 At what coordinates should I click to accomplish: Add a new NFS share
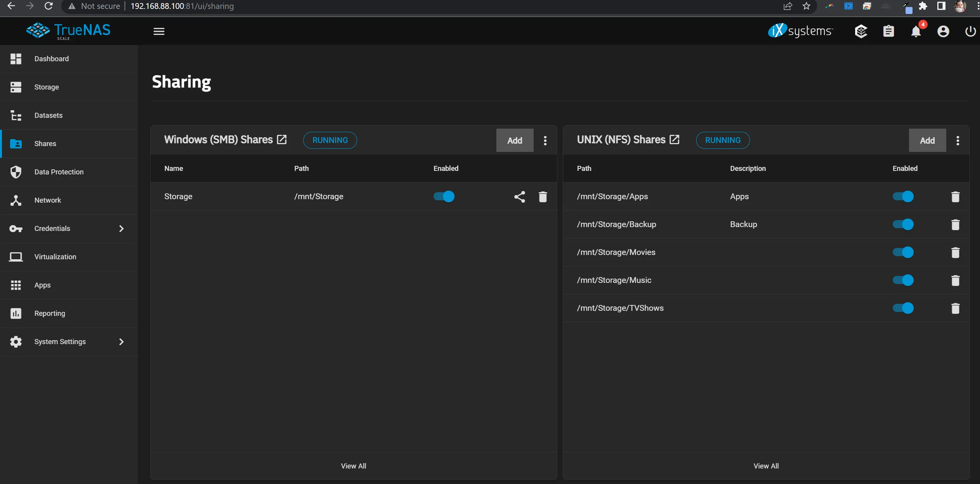coord(927,140)
